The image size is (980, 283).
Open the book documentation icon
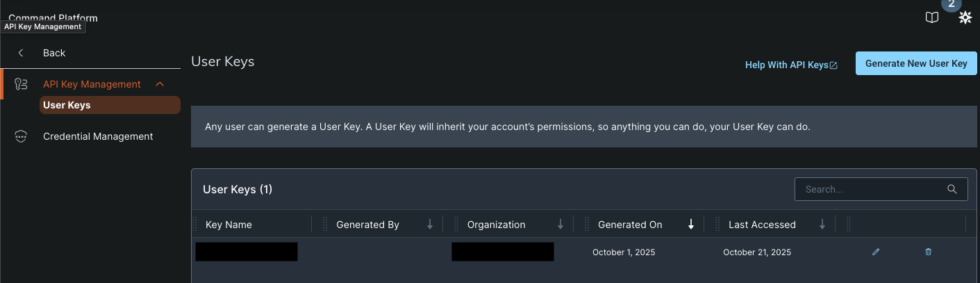click(932, 17)
